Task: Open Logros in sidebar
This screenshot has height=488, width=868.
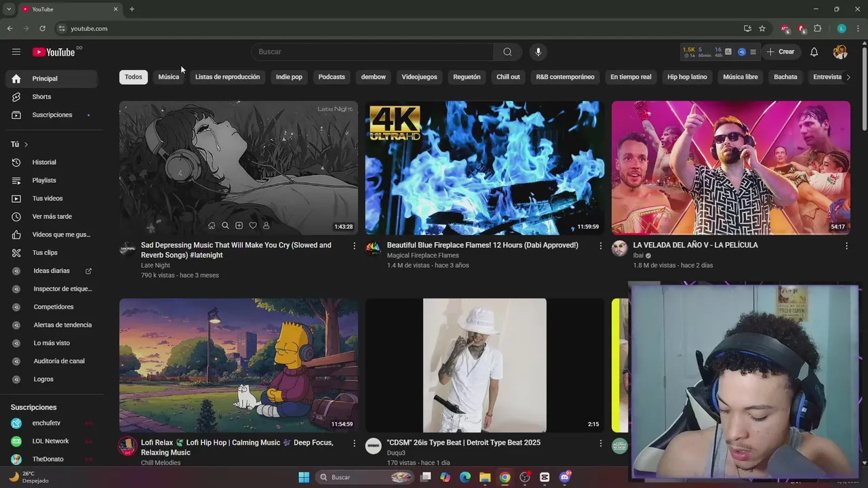Action: 52,379
